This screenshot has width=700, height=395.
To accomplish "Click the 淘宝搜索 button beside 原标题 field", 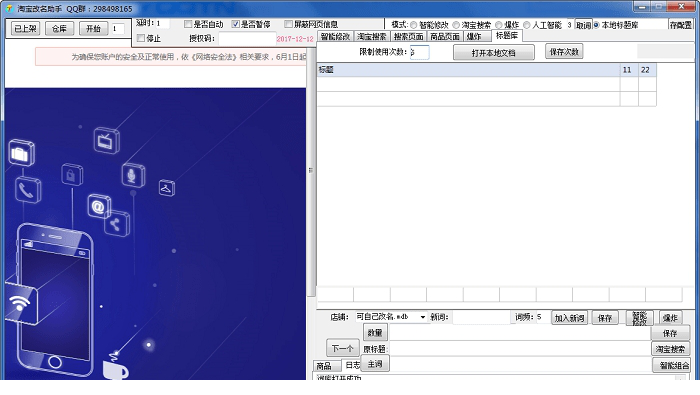I will tap(670, 349).
